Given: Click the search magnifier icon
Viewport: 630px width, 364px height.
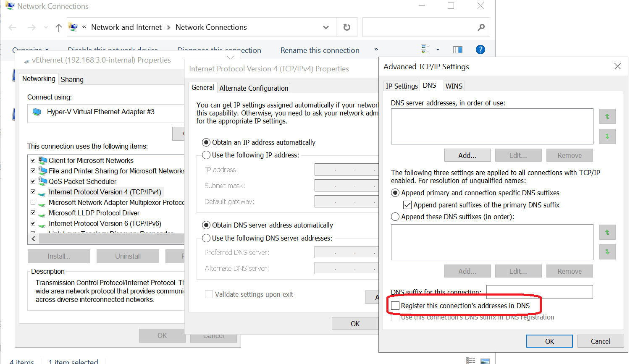Looking at the screenshot, I should click(x=481, y=27).
